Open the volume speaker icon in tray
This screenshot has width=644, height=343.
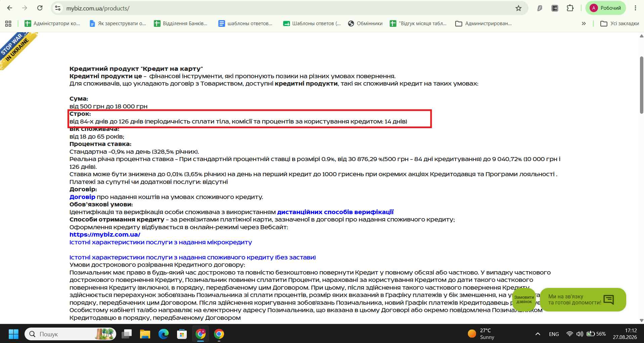pyautogui.click(x=580, y=334)
